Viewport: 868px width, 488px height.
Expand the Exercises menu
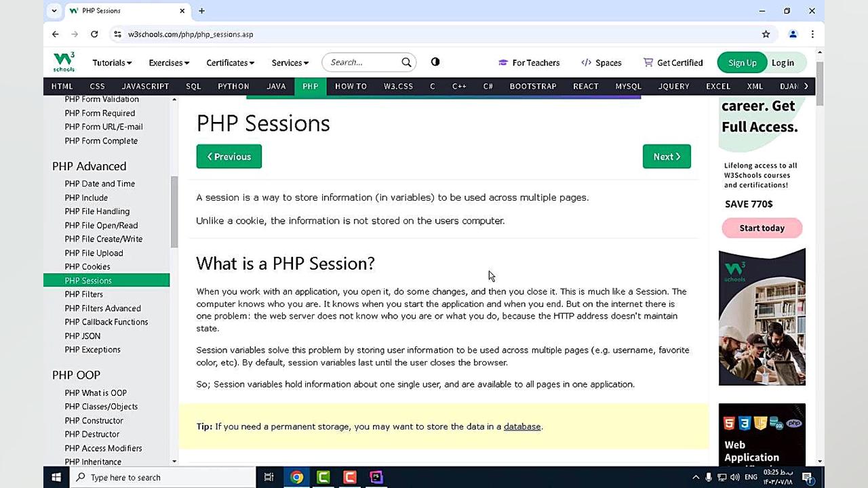(x=169, y=62)
